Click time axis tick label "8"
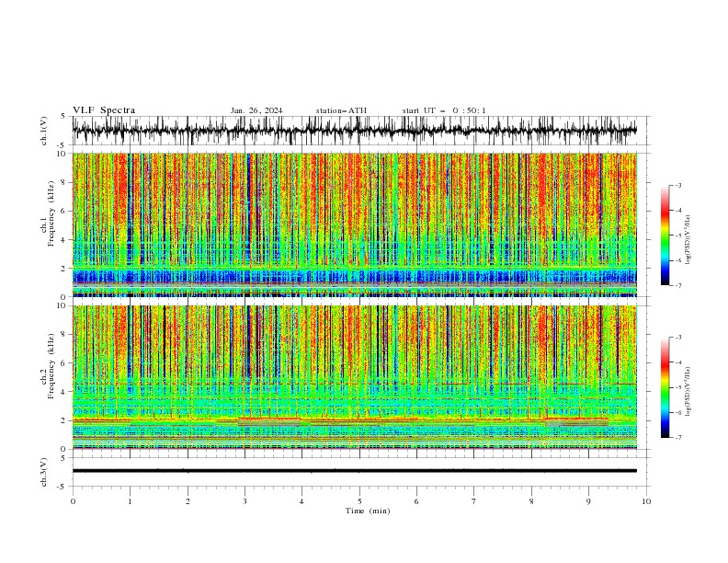 [x=531, y=501]
